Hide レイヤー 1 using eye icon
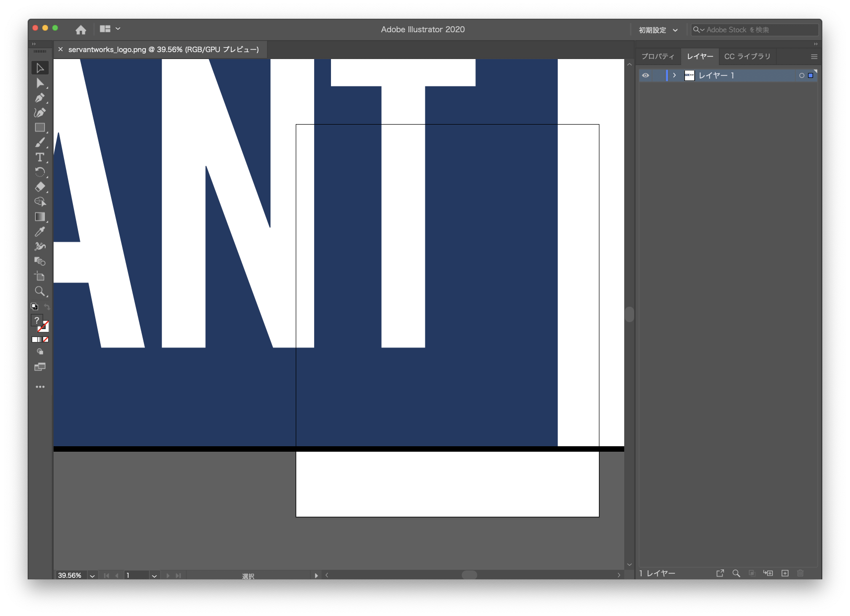 (645, 75)
